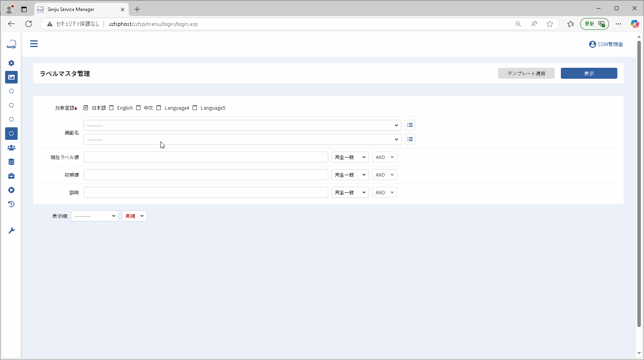Click the 更新 browser update button

595,24
